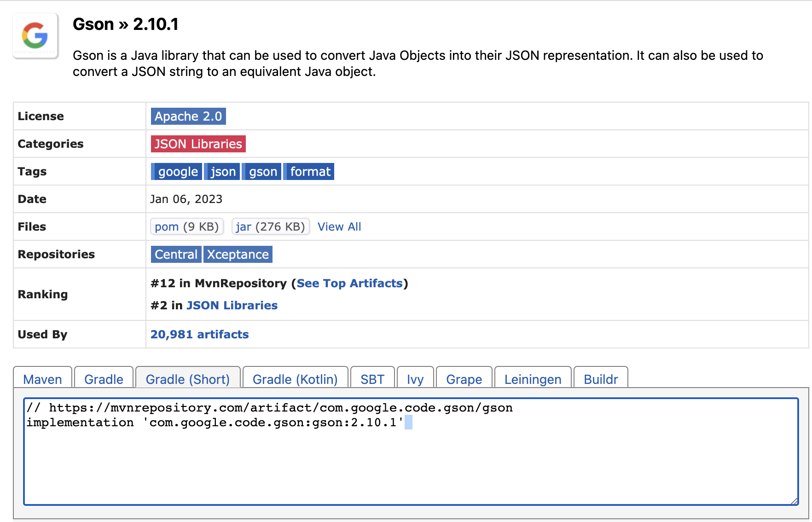Select the format tag
This screenshot has width=812, height=522.
tap(309, 172)
